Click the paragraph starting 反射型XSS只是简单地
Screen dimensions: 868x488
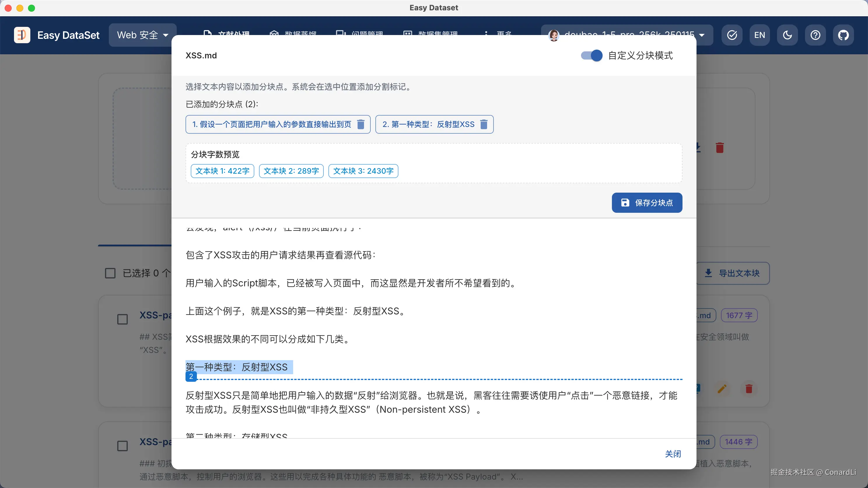431,402
